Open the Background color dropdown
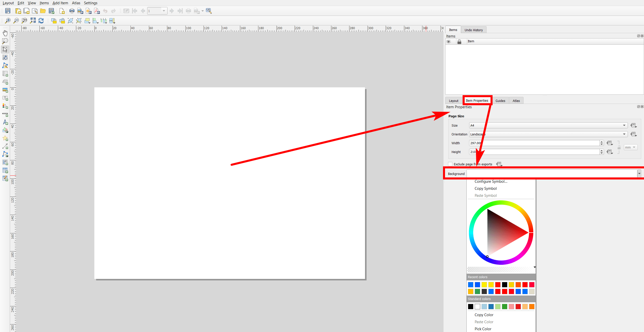This screenshot has height=332, width=644. (x=639, y=173)
